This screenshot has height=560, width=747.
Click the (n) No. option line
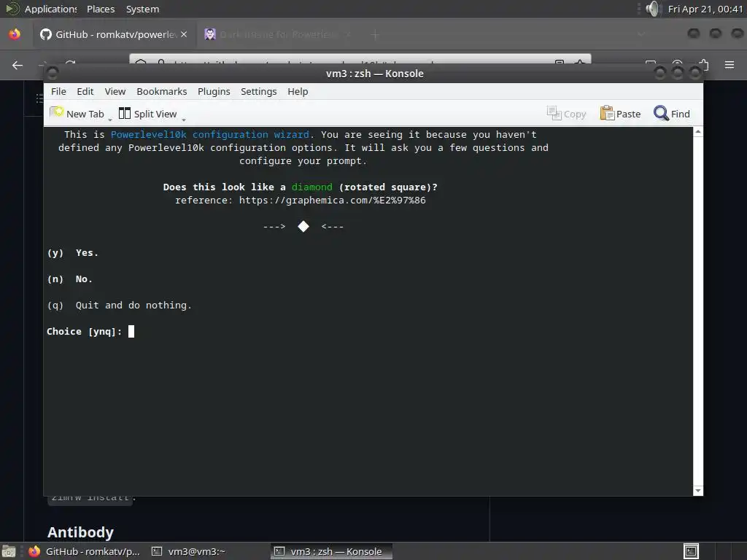click(x=70, y=279)
